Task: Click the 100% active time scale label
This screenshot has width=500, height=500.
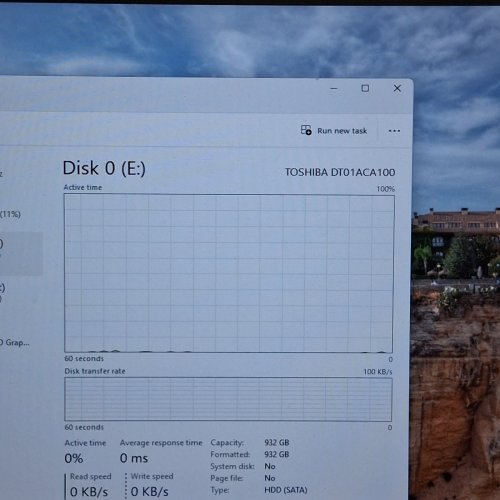Action: click(x=386, y=189)
